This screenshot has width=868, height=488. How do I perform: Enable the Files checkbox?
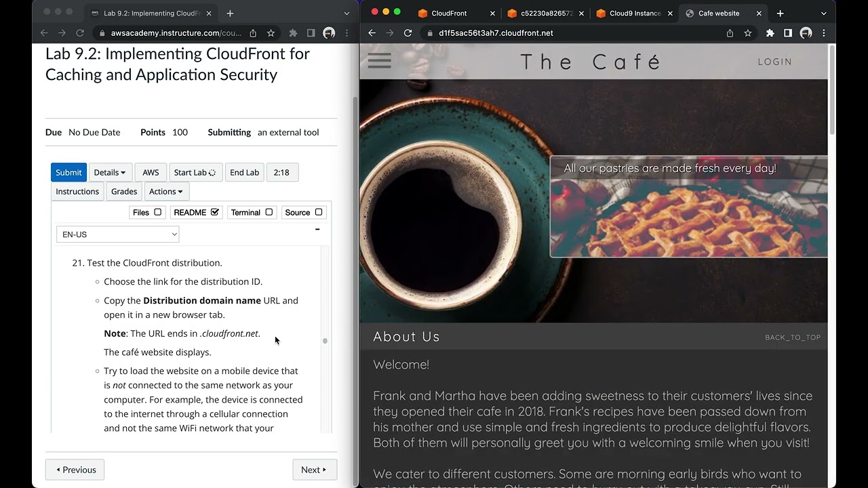click(157, 212)
